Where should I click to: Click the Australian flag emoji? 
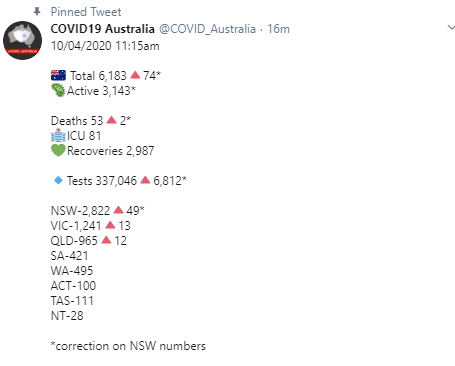[x=58, y=75]
